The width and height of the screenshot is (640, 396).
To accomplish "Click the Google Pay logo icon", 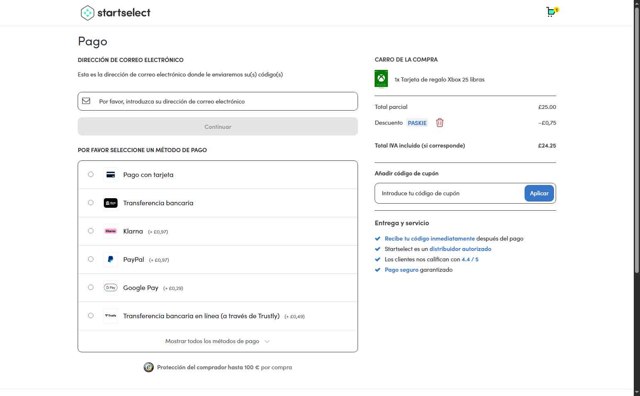I will click(x=110, y=287).
